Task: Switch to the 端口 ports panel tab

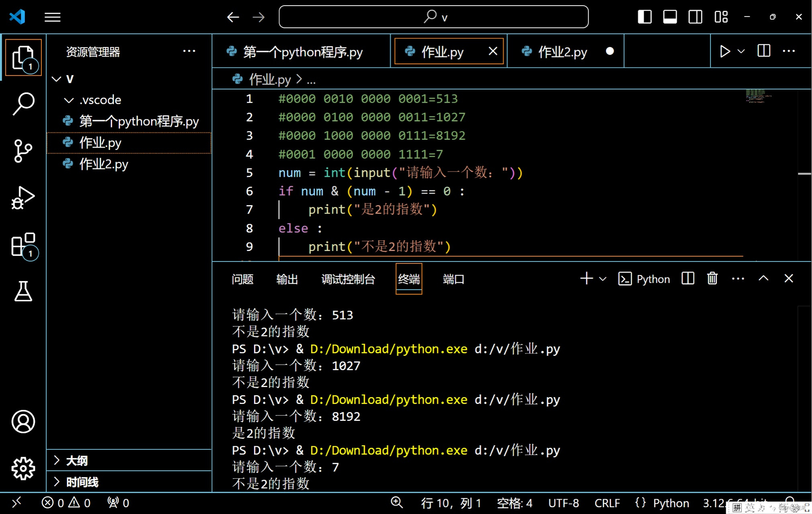Action: click(453, 279)
